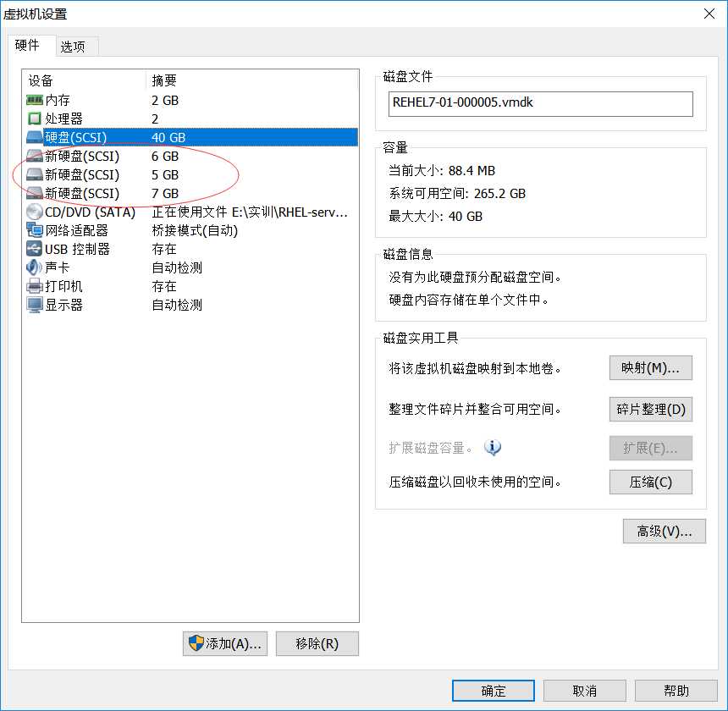Open 高级(V)... settings
Viewport: 728px width, 711px height.
coord(664,531)
